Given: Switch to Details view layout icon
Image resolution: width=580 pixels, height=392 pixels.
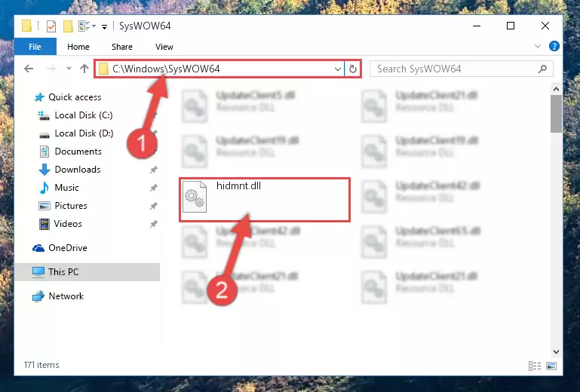Looking at the screenshot, I should (x=535, y=366).
